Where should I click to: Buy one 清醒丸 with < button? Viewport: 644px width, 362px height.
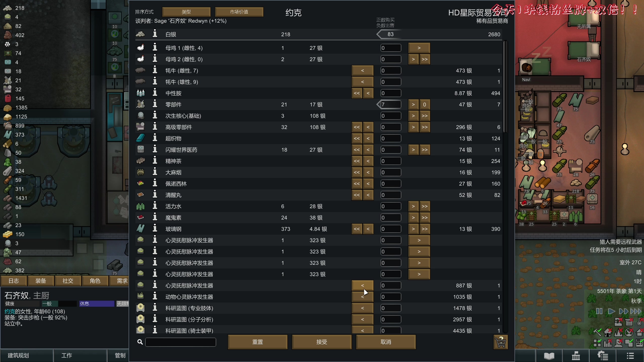point(368,195)
